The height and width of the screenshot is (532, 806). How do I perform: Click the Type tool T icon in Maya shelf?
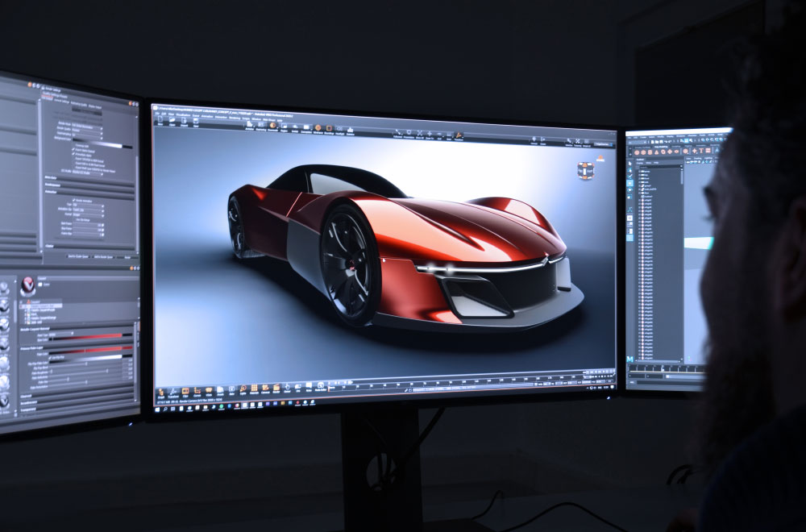tap(700, 151)
